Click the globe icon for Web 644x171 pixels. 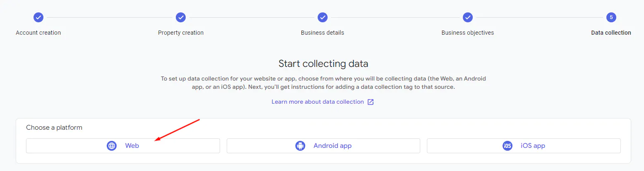click(112, 146)
